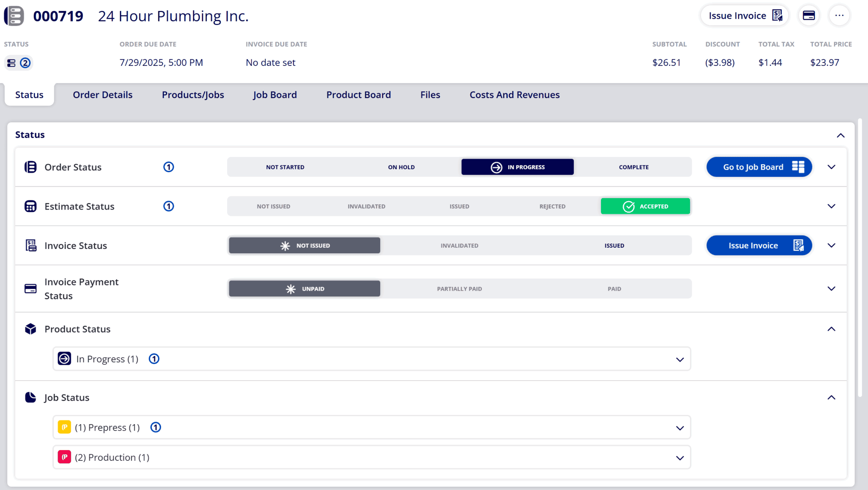
Task: Click the payment card icon near top right
Action: pyautogui.click(x=809, y=15)
